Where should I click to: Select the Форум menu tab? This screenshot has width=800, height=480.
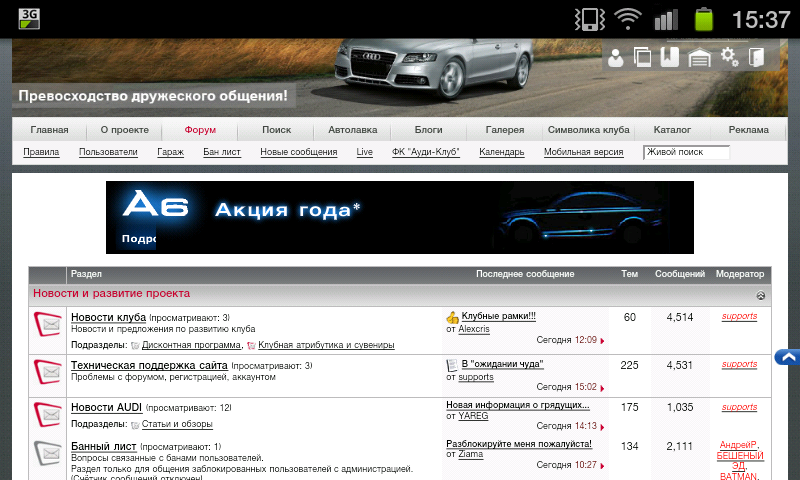pyautogui.click(x=200, y=130)
